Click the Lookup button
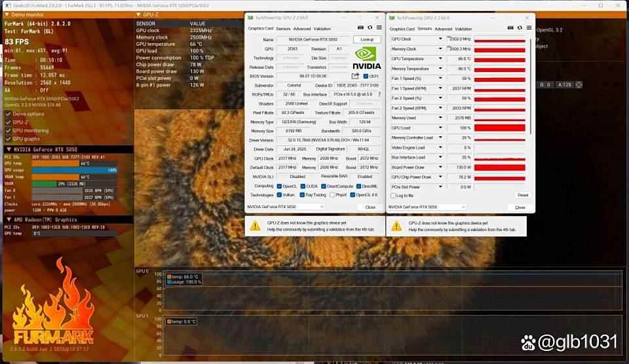 (367, 39)
